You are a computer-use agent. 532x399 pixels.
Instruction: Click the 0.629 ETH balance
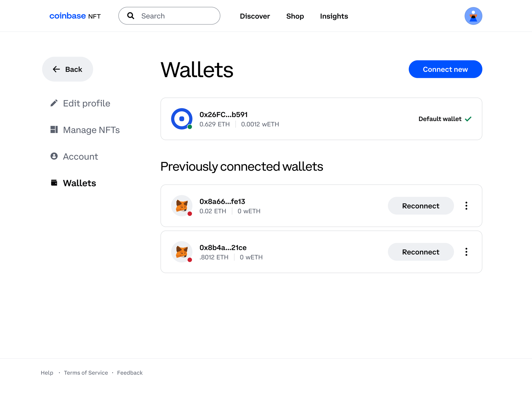coord(215,124)
